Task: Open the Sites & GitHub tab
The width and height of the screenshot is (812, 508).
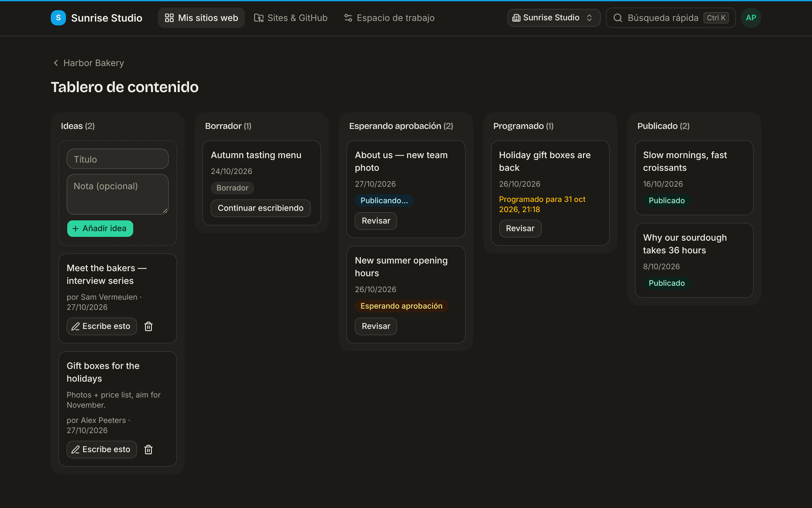Action: [x=291, y=18]
